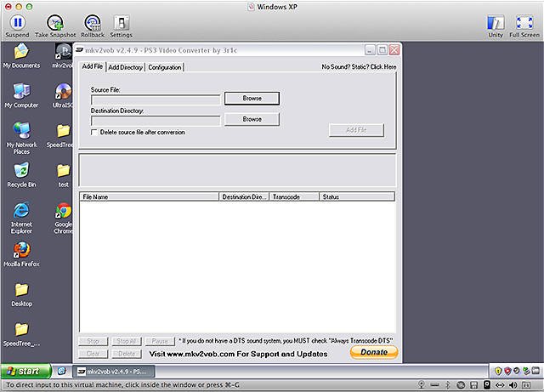The height and width of the screenshot is (392, 544).
Task: Sort list by File Name column
Action: coord(150,197)
